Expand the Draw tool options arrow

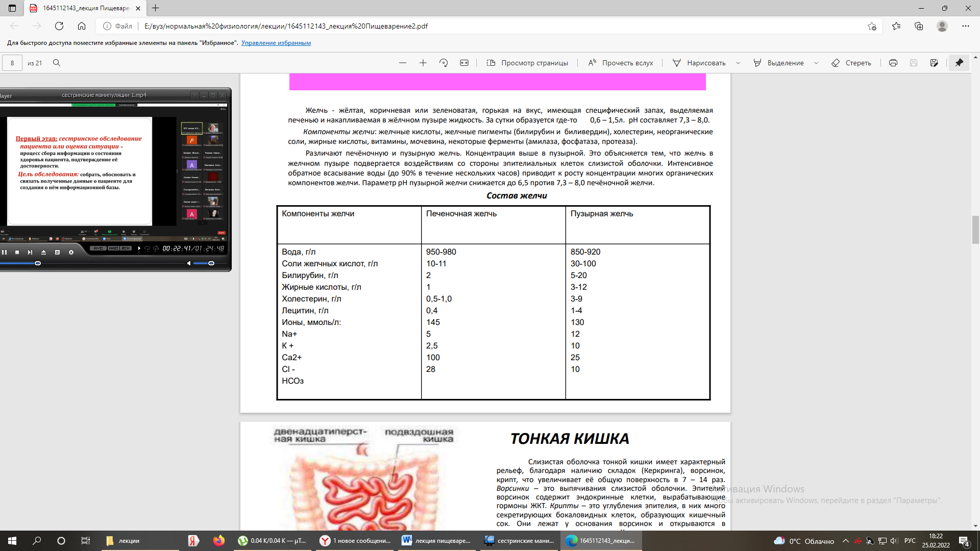coord(738,63)
